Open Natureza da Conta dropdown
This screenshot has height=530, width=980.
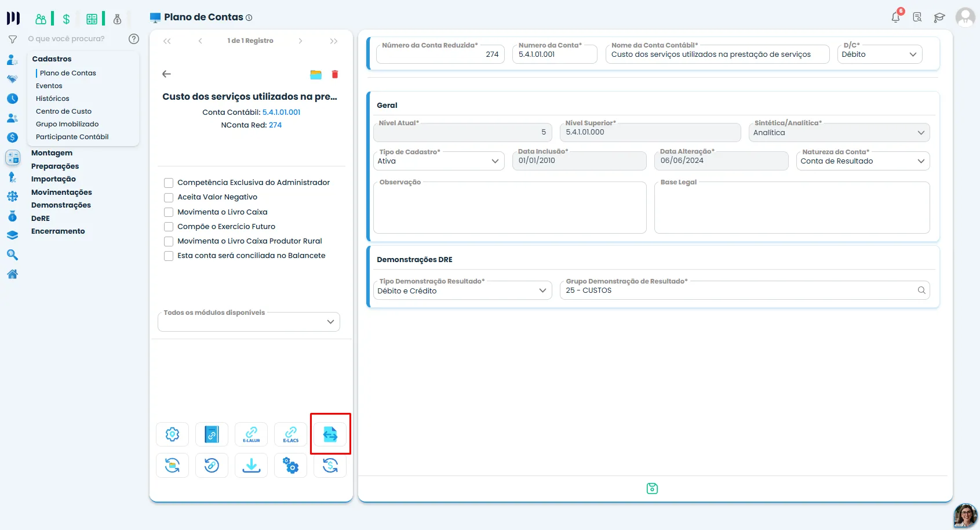[x=863, y=161]
